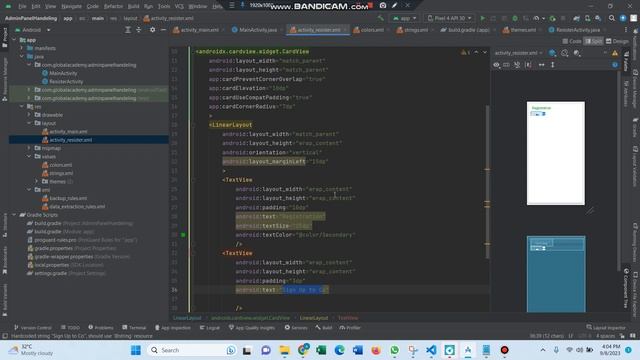Click the Make Project hammer icon
The width and height of the screenshot is (640, 360).
[x=380, y=18]
